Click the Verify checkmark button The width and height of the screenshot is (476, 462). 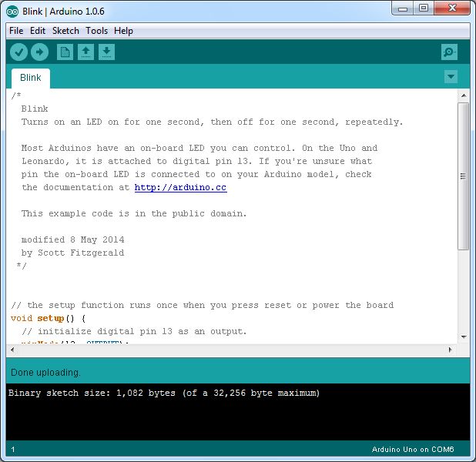[18, 52]
